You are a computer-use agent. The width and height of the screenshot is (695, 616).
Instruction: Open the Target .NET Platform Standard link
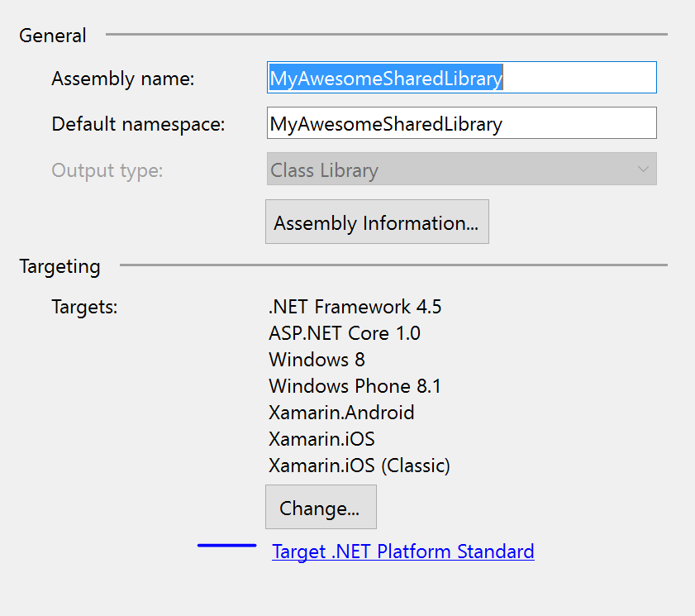(403, 552)
